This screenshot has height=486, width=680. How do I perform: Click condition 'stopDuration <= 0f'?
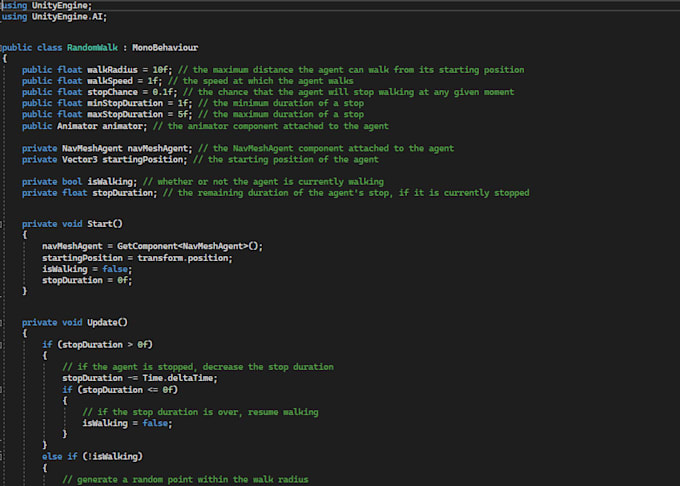click(128, 390)
